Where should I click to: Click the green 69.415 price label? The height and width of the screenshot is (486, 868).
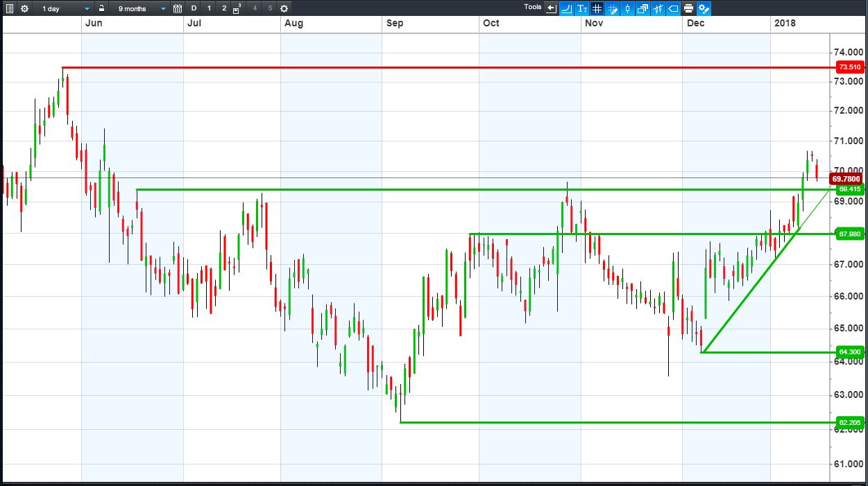click(849, 189)
